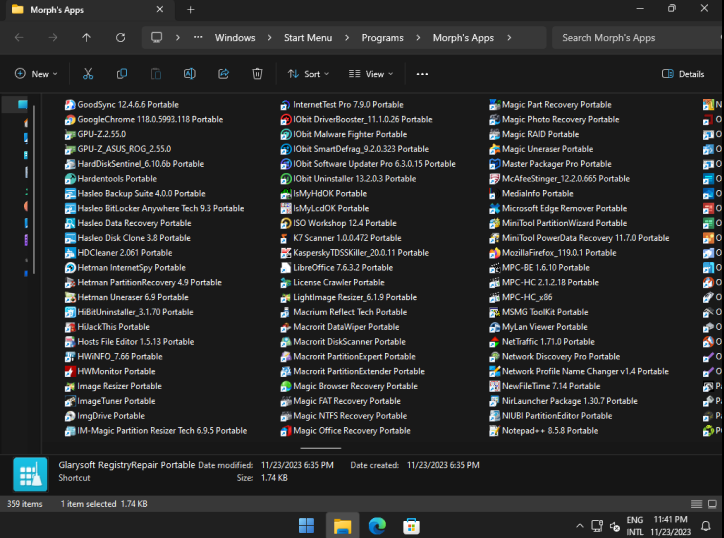
Task: Click the horizontal scrollbar thumb
Action: (x=321, y=448)
